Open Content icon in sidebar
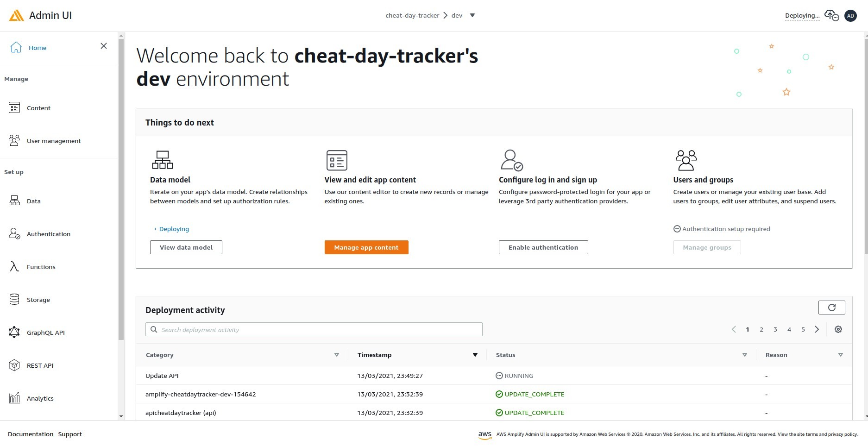 coord(14,108)
